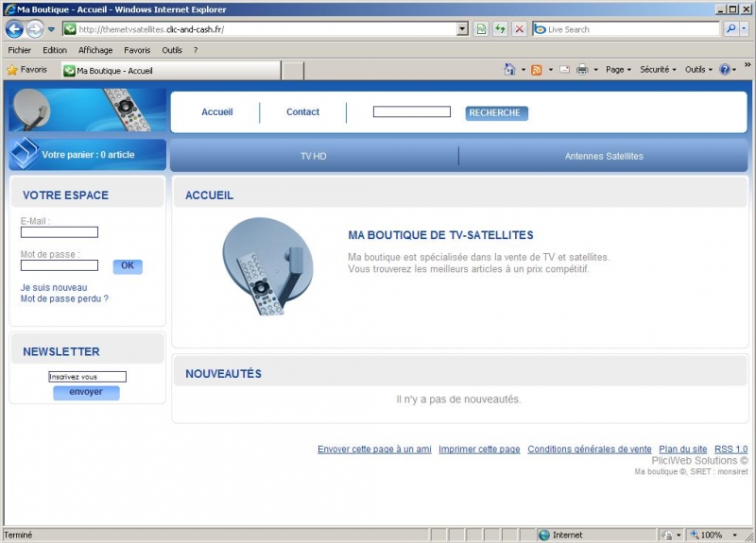The height and width of the screenshot is (543, 756).
Task: Click the Read Mail envelope icon
Action: (564, 70)
